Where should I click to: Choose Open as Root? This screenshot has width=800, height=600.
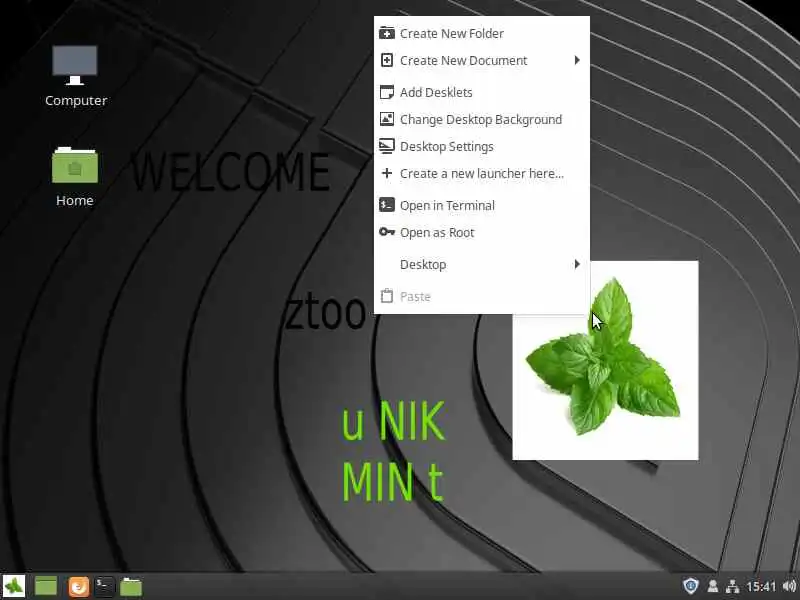point(482,233)
